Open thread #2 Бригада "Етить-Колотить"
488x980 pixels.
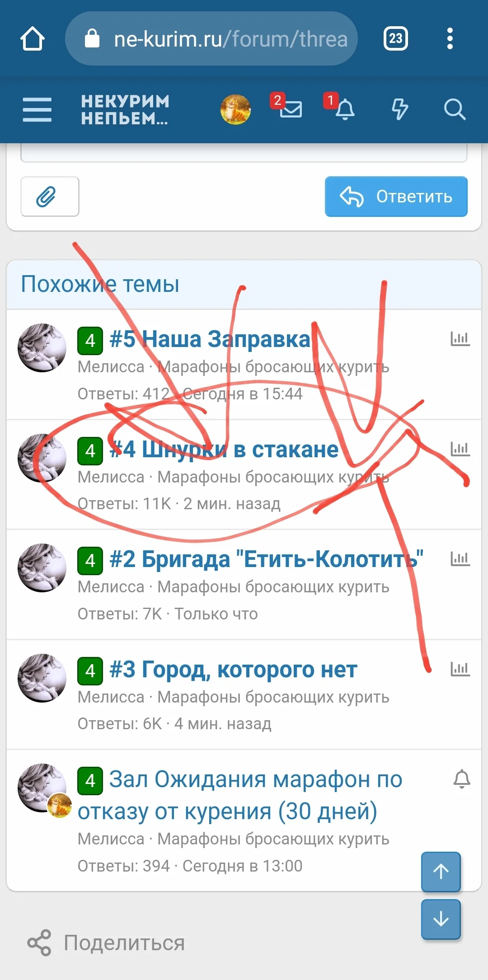pos(267,559)
